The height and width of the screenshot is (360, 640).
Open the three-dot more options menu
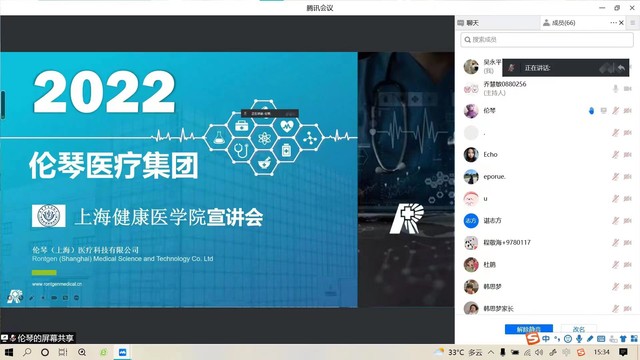[613, 23]
